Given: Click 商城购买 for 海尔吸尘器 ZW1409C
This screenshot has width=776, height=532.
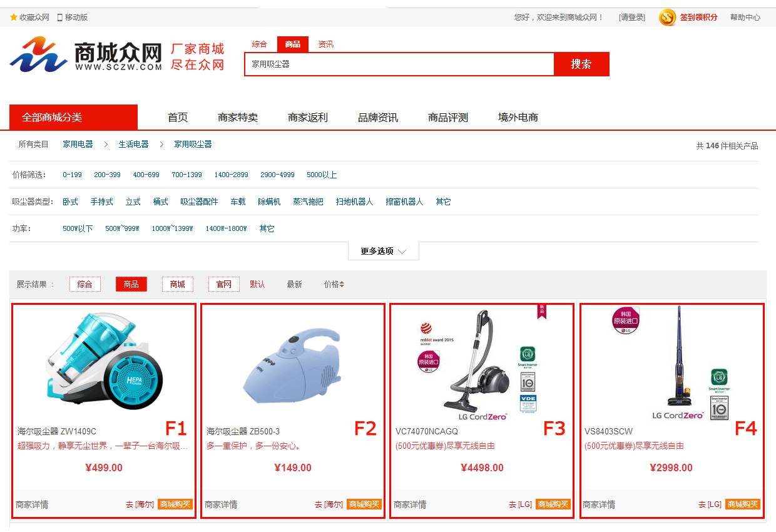Looking at the screenshot, I should pyautogui.click(x=175, y=504).
